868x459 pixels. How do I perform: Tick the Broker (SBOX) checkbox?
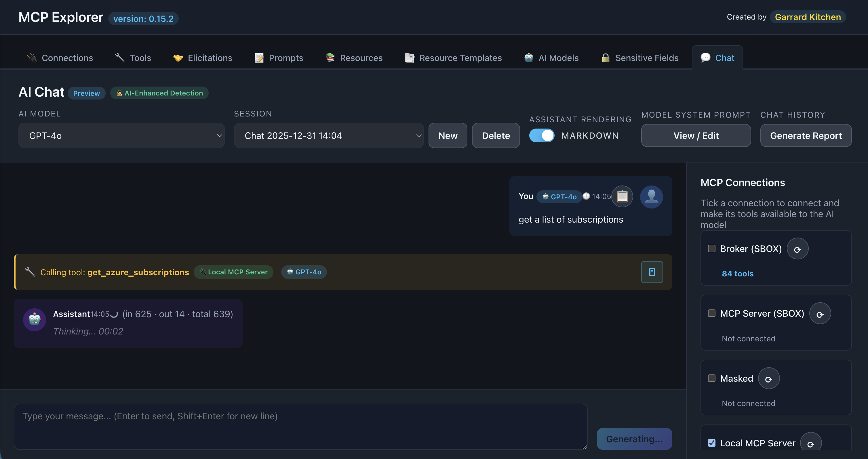click(711, 248)
